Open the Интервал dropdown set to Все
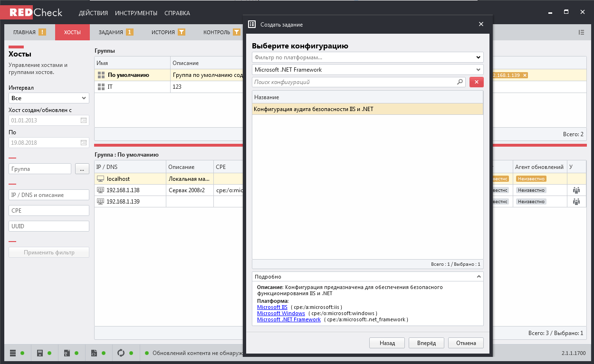Image resolution: width=594 pixels, height=364 pixels. 49,98
